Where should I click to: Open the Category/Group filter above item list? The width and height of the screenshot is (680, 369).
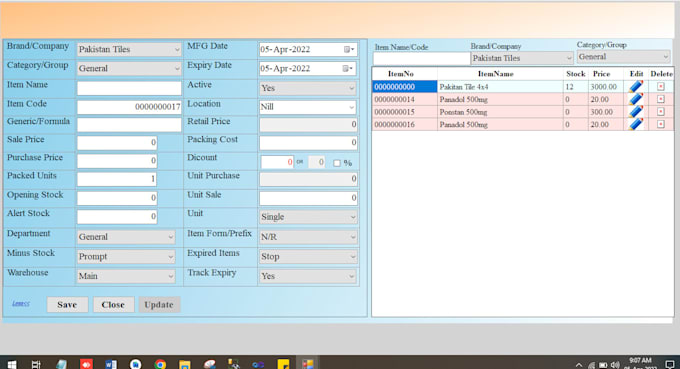(623, 57)
